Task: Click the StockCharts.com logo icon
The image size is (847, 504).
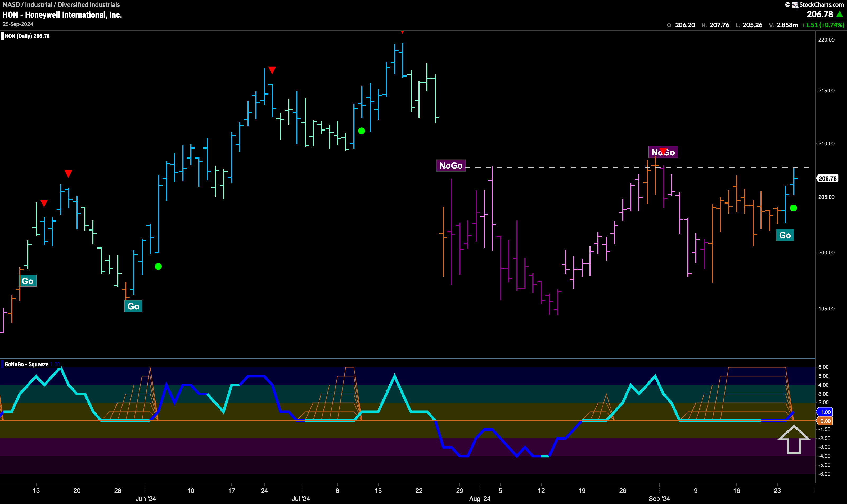Action: click(x=795, y=5)
